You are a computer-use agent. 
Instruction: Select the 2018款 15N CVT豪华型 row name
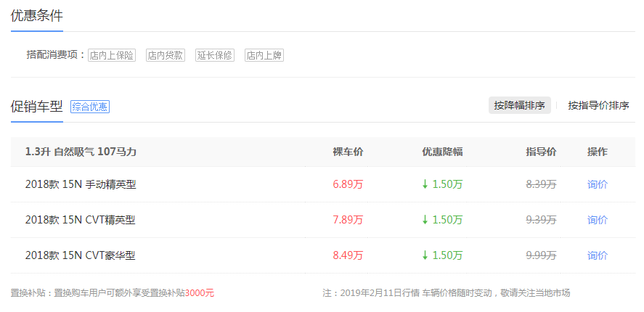click(80, 255)
